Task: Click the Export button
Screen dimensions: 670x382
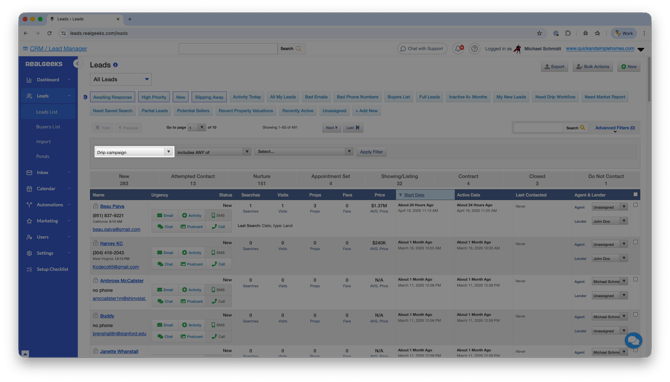Action: click(x=555, y=67)
